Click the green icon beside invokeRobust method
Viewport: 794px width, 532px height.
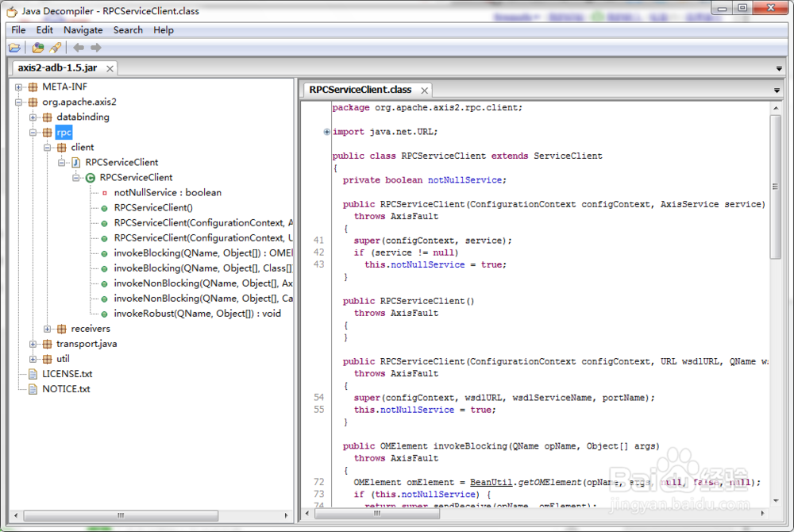[x=104, y=314]
